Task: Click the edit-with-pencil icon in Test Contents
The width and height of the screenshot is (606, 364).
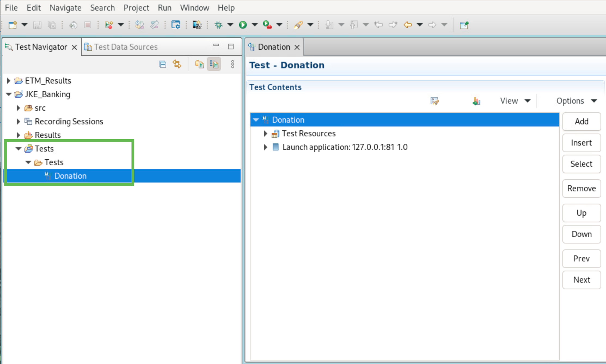Action: click(434, 101)
